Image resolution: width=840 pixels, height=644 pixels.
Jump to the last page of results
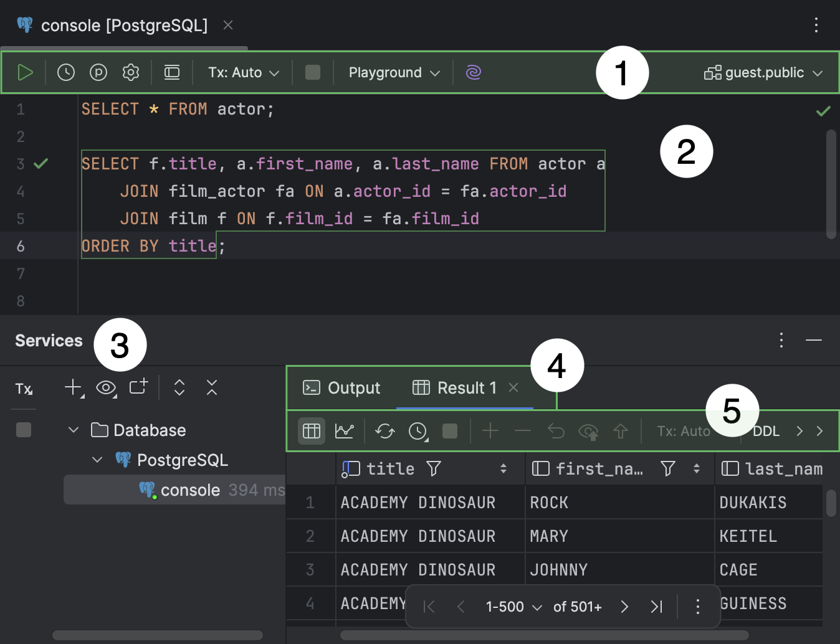click(656, 606)
